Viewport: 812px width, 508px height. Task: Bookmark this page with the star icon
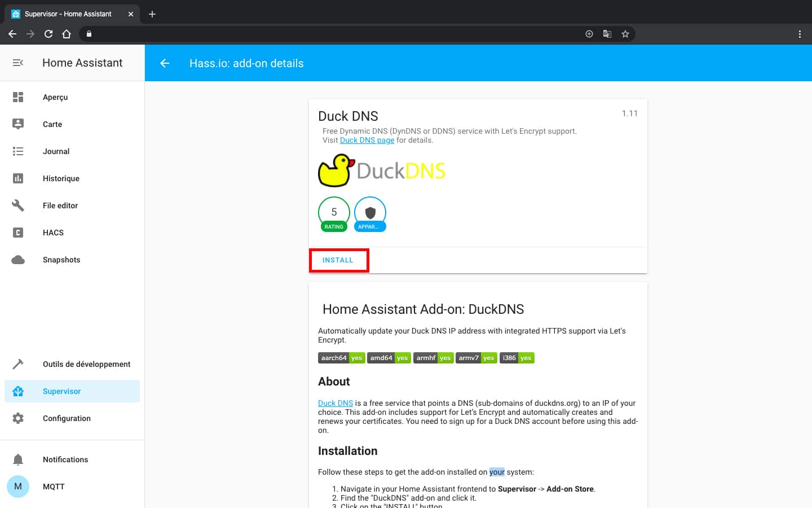[x=625, y=34]
